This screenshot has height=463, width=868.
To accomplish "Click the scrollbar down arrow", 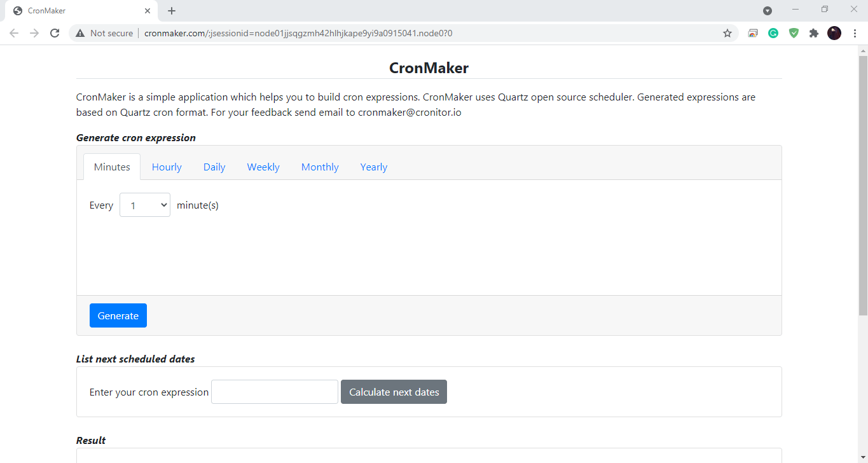I will (863, 458).
